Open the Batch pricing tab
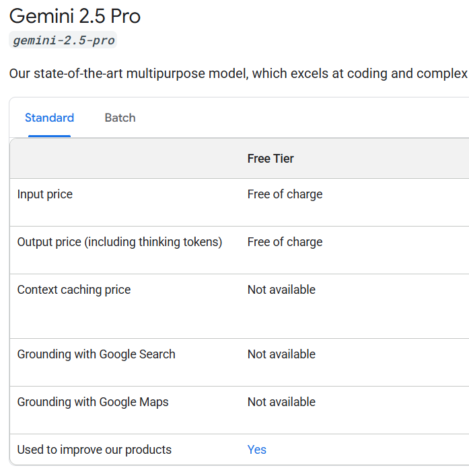 (x=120, y=118)
